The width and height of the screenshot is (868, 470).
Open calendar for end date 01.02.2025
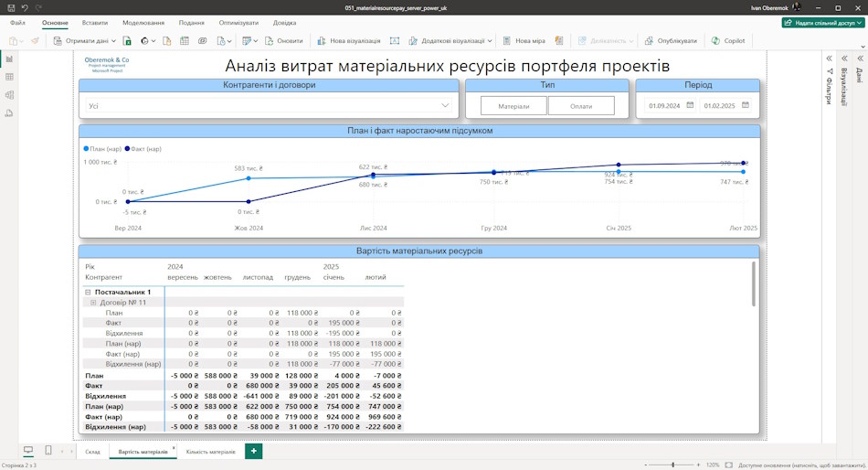point(745,105)
